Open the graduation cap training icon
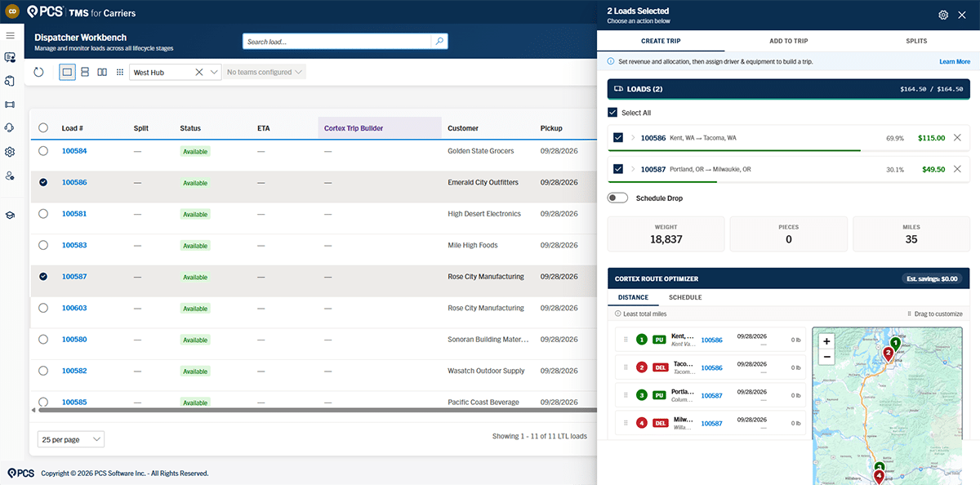980x485 pixels. tap(10, 215)
